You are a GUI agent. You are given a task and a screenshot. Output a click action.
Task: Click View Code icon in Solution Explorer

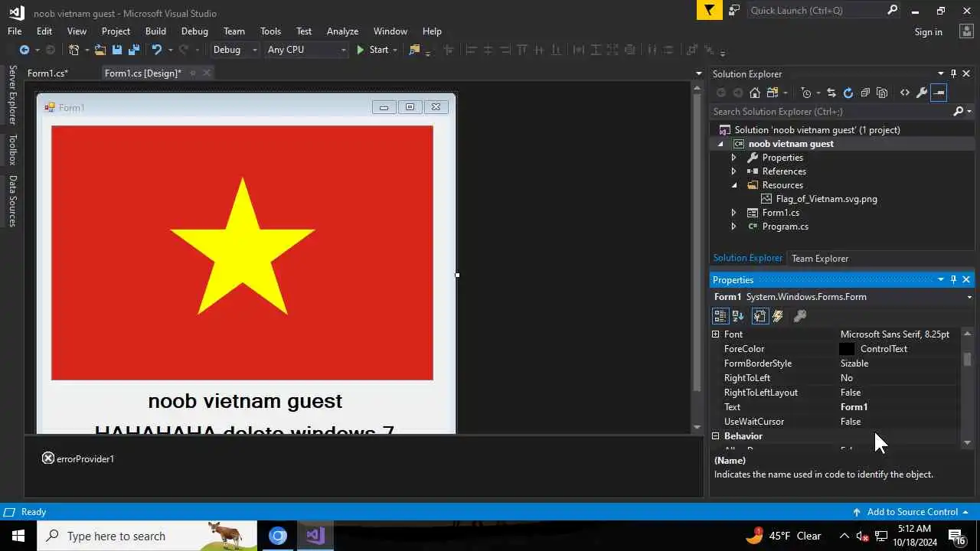tap(905, 93)
